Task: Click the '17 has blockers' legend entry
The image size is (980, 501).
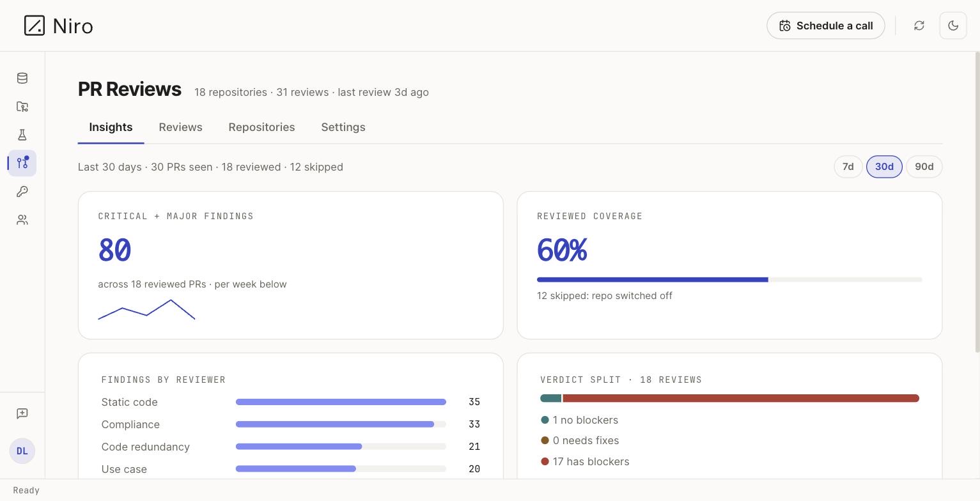Action: [x=585, y=461]
